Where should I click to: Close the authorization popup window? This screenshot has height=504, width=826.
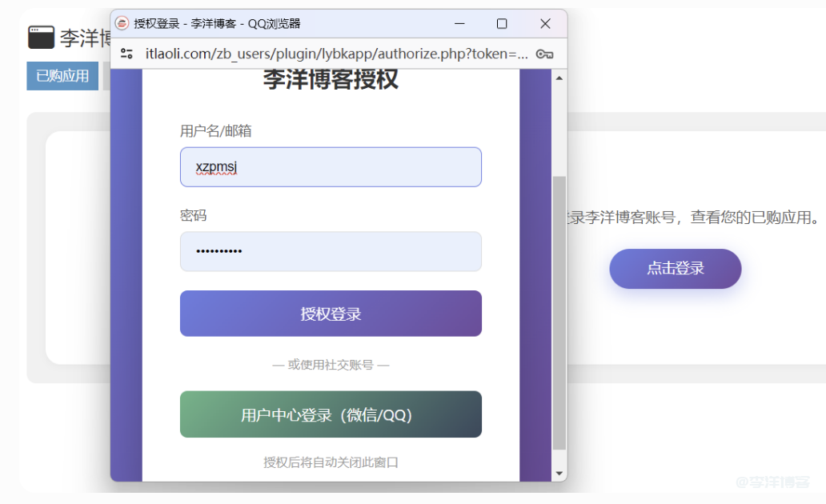point(545,24)
